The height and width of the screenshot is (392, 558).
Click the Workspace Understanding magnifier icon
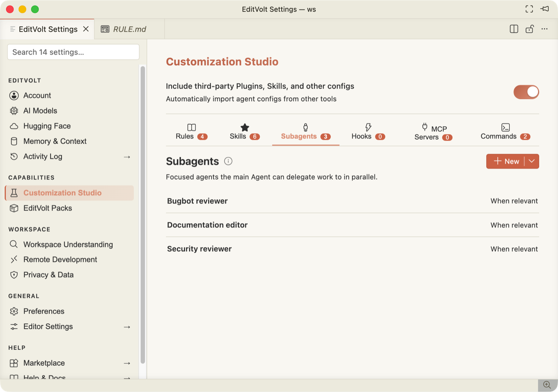[x=14, y=244]
